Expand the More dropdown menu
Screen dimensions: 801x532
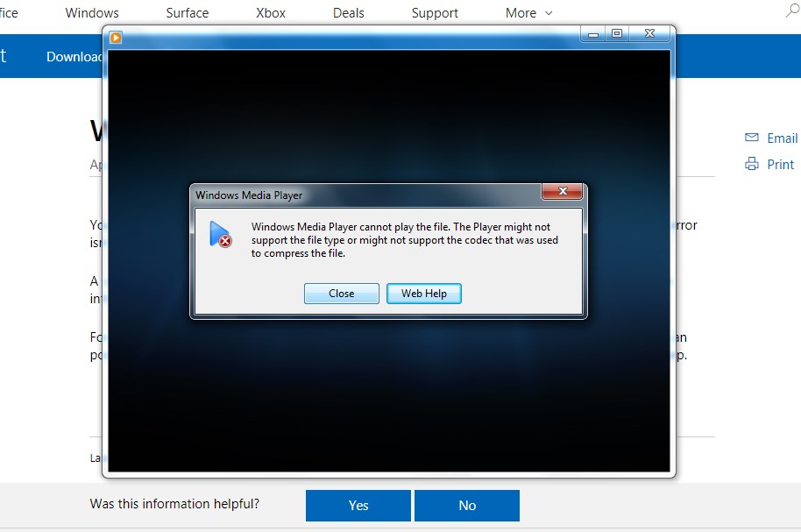click(x=528, y=13)
